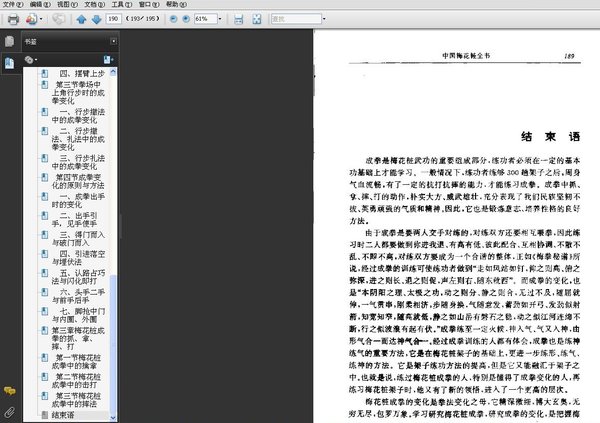600x423 pixels.
Task: Select bookmark 六、头手二手与前手后手
Action: [x=78, y=296]
